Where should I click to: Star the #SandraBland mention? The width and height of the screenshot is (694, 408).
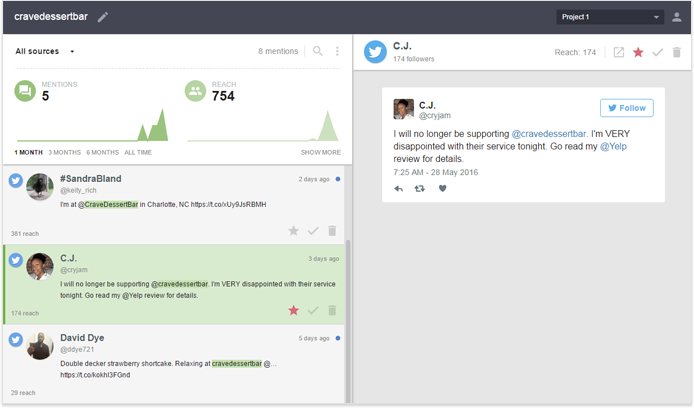[x=293, y=231]
